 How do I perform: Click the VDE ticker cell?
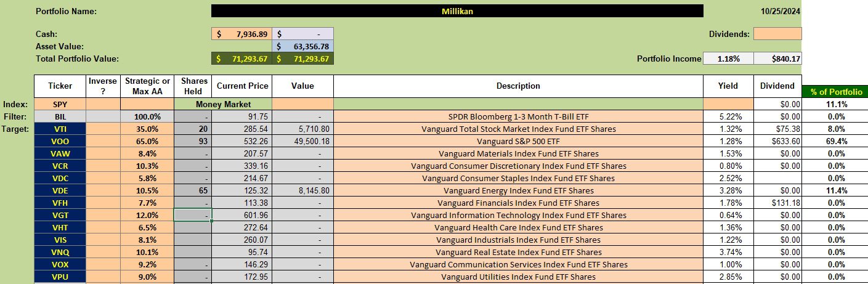[x=60, y=190]
